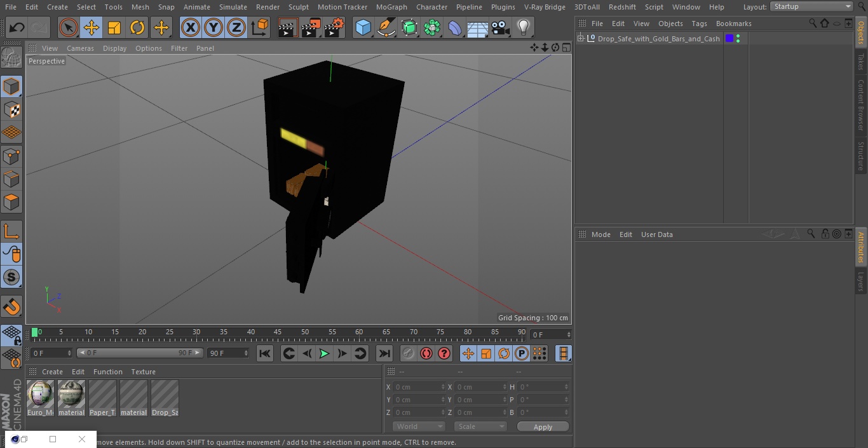Add a Cube primitive object
The image size is (868, 448).
[363, 27]
